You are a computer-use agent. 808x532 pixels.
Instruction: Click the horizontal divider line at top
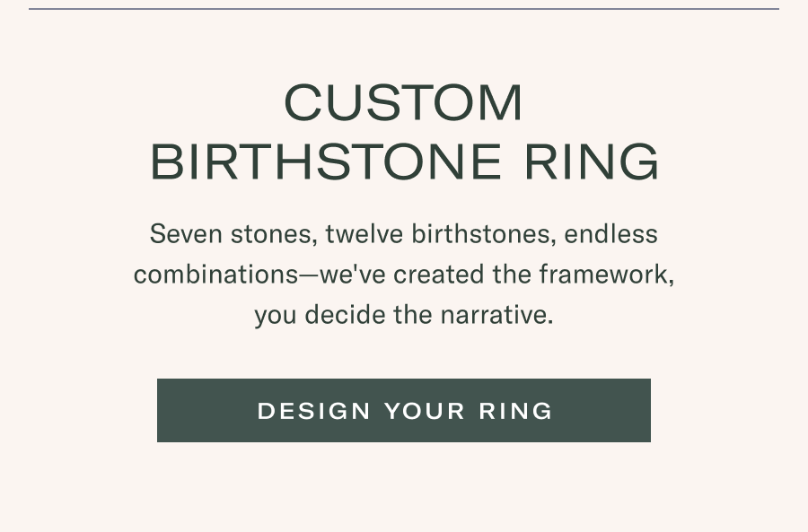pos(404,9)
